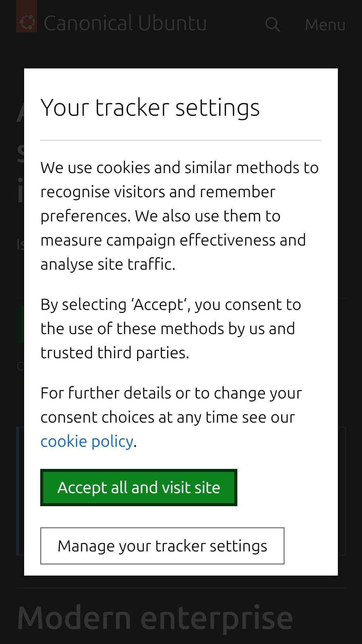
Task: Click the dimmed green button edge behind dialog
Action: (x=20, y=324)
